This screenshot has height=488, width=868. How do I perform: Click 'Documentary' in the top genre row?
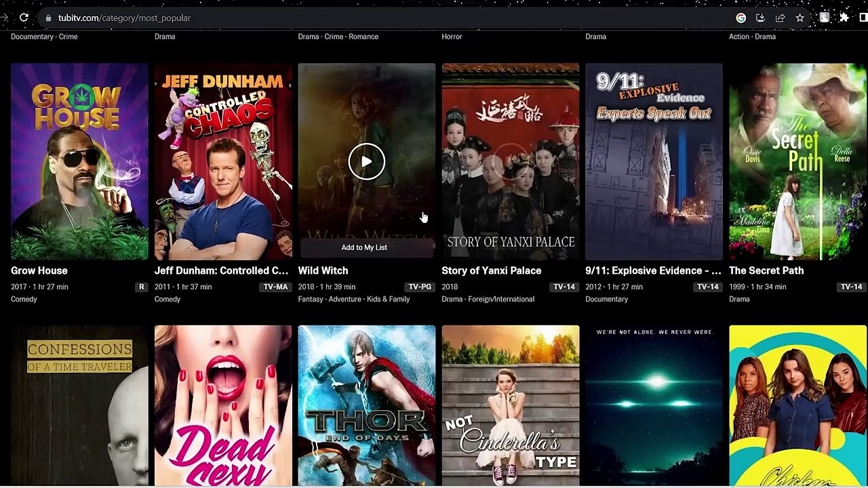pos(32,37)
